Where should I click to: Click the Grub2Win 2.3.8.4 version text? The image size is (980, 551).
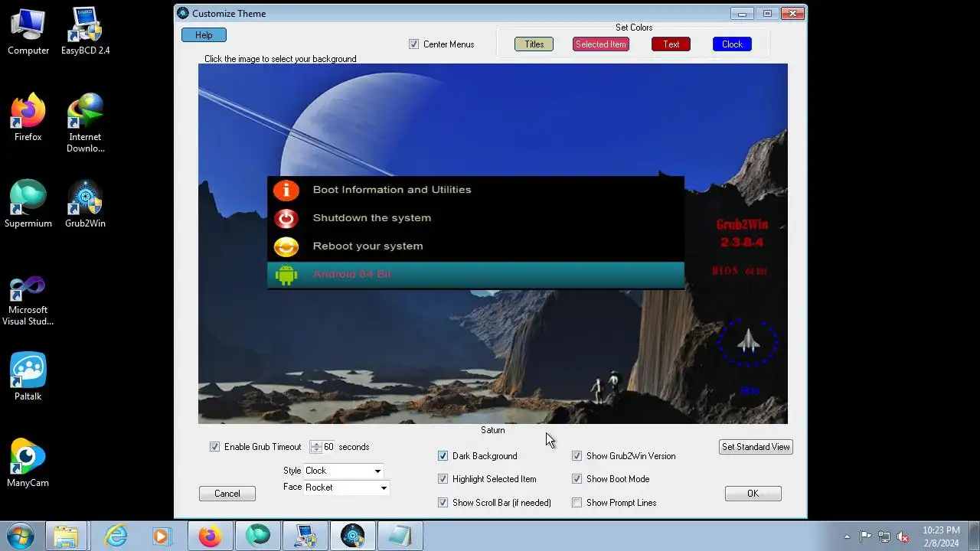click(x=742, y=234)
